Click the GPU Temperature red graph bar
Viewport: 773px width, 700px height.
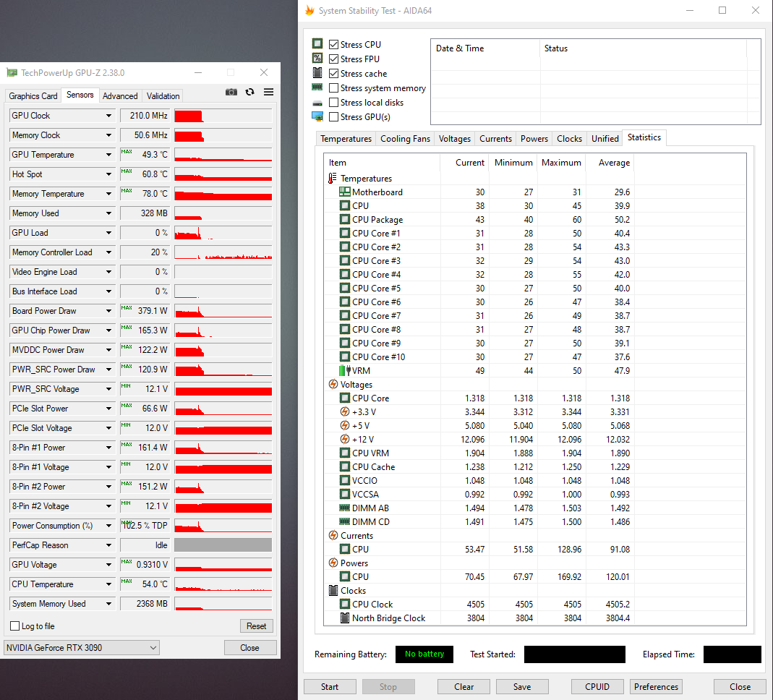coord(223,155)
